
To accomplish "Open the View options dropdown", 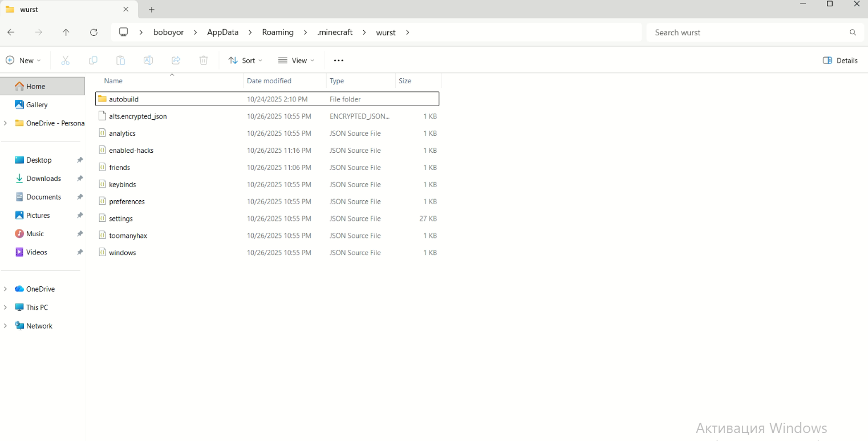I will click(296, 60).
